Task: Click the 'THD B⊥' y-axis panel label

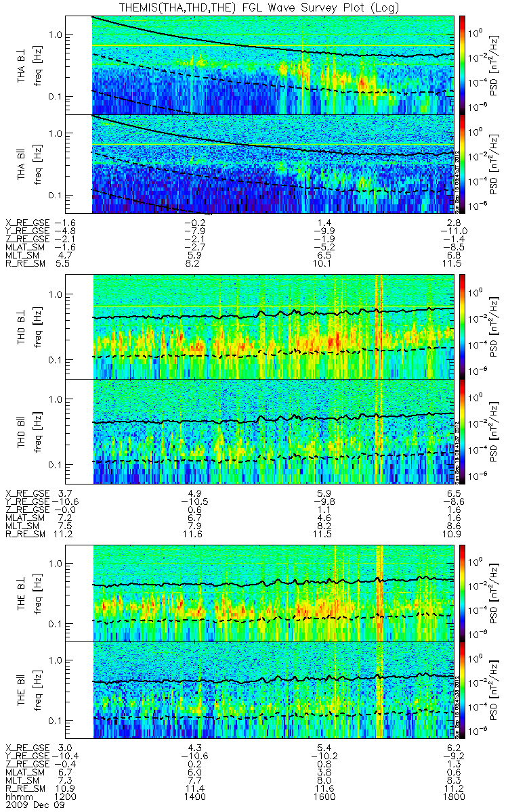Action: [22, 327]
